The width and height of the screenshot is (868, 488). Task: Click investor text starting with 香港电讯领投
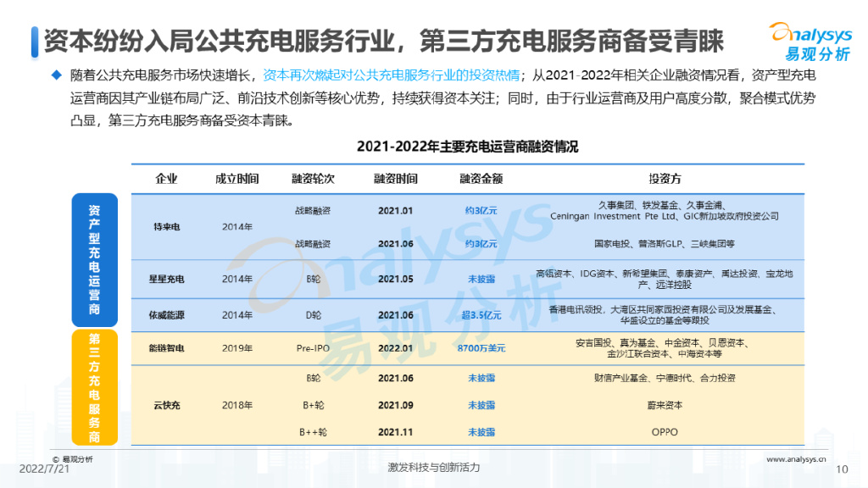(665, 315)
